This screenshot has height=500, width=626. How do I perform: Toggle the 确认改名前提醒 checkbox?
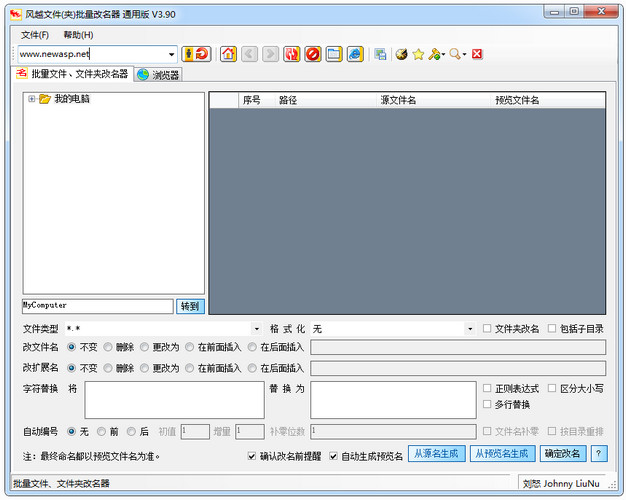click(253, 456)
